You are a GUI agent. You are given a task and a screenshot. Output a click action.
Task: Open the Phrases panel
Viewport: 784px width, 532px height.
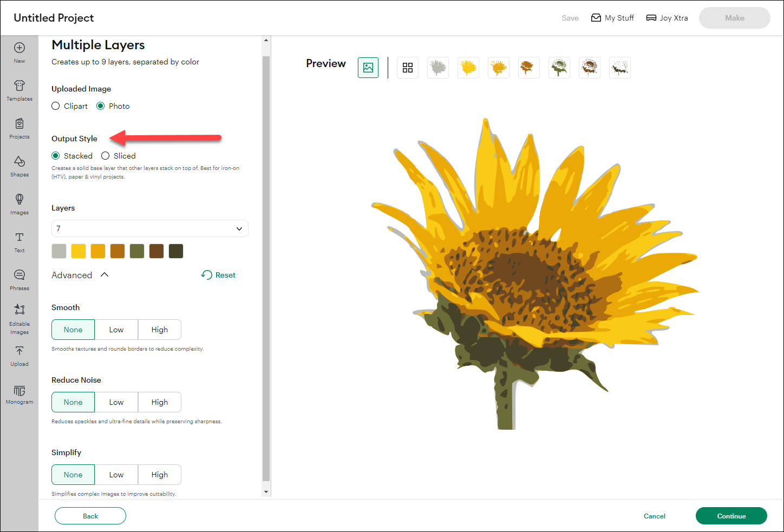[x=19, y=279]
